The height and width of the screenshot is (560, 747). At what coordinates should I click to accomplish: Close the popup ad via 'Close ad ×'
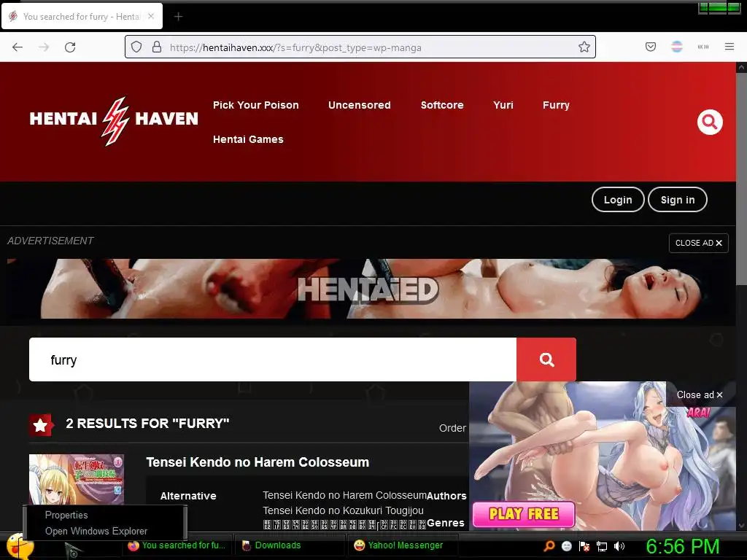point(700,394)
